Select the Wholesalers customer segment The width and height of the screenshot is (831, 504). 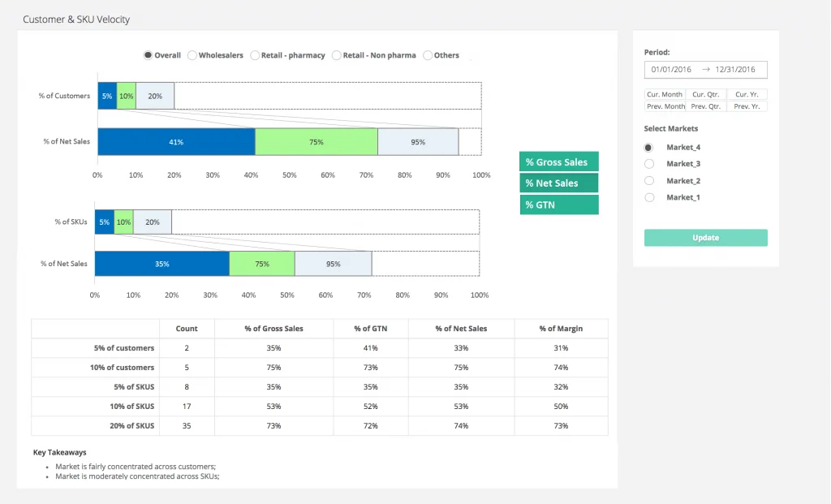(x=192, y=55)
